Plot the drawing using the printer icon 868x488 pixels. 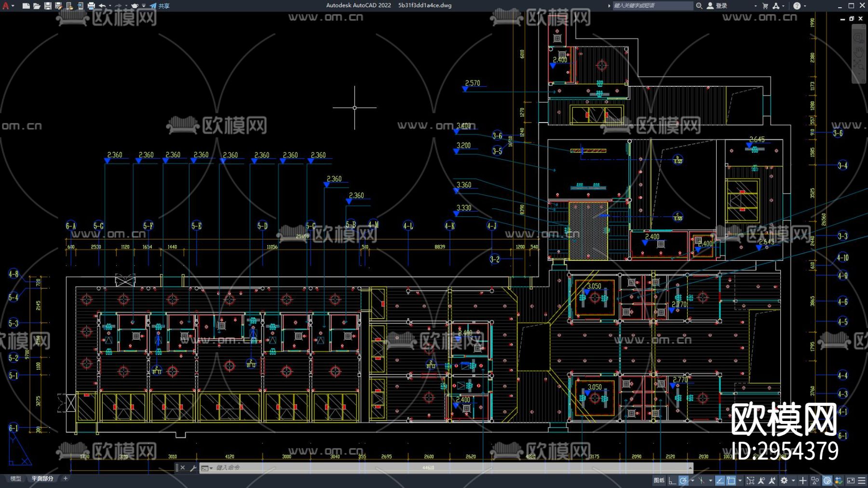pyautogui.click(x=91, y=6)
